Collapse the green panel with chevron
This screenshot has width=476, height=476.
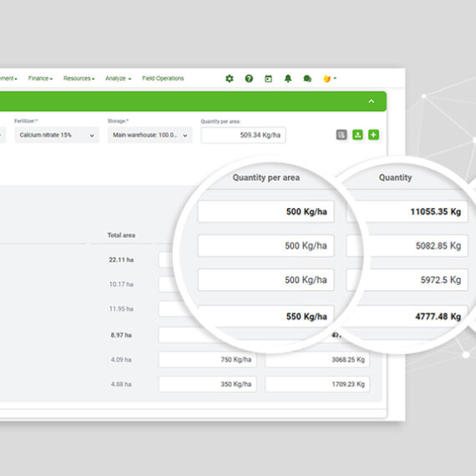point(372,101)
